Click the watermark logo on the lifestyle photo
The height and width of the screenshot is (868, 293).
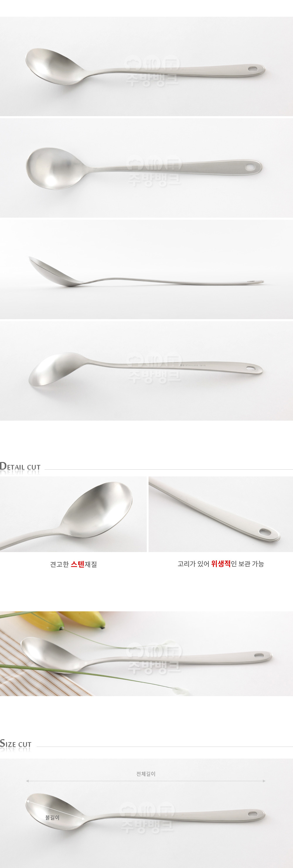[x=154, y=658]
